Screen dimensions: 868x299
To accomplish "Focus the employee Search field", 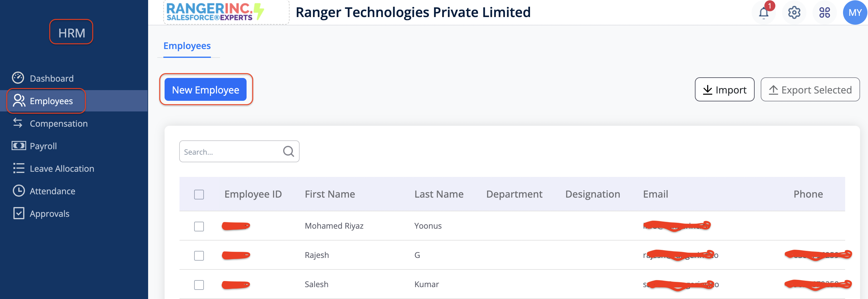I will pos(231,152).
